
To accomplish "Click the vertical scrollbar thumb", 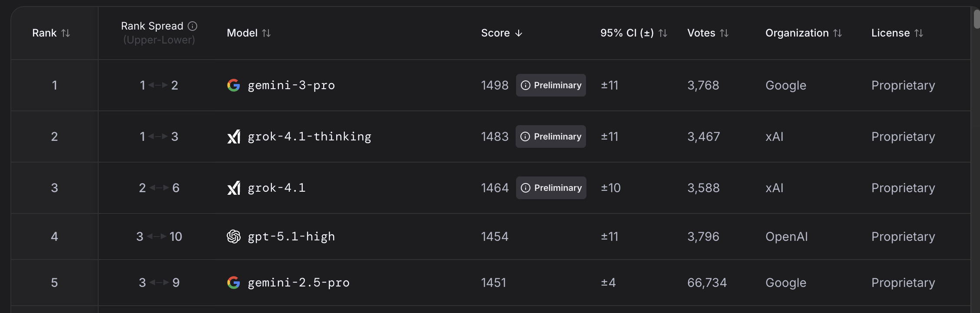I will tap(977, 20).
